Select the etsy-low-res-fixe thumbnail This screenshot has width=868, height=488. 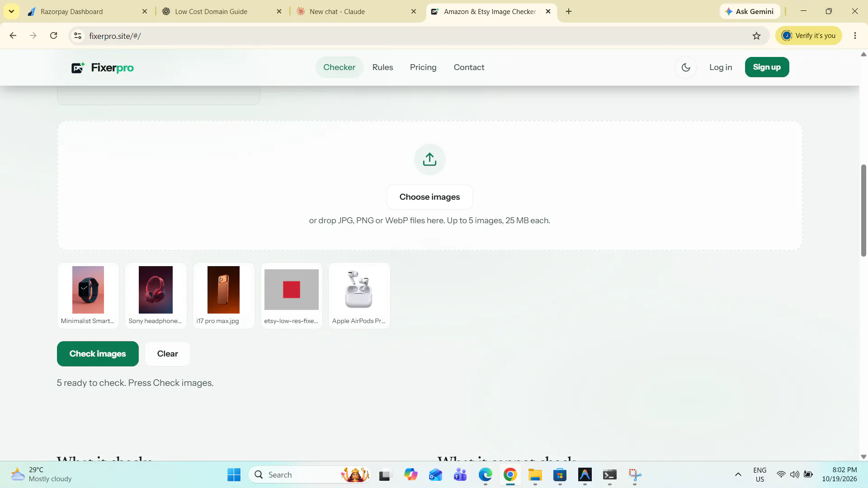point(291,296)
